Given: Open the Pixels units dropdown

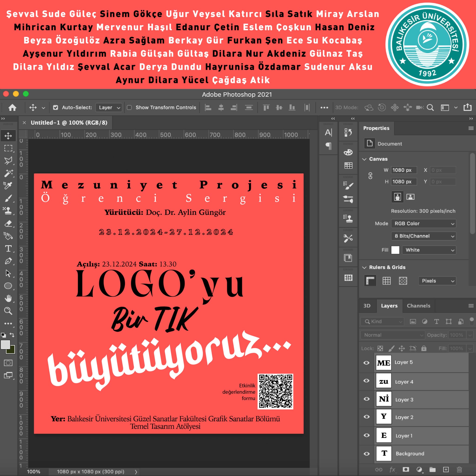Looking at the screenshot, I should pos(437,281).
